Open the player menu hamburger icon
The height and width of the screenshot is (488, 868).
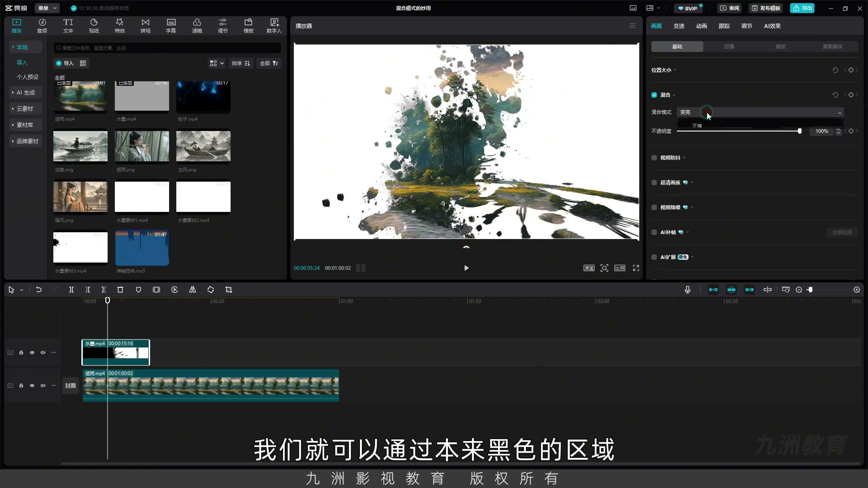[632, 26]
